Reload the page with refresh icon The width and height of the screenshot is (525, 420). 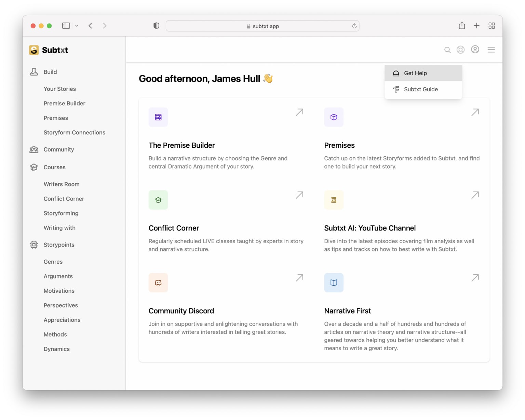[x=354, y=26]
